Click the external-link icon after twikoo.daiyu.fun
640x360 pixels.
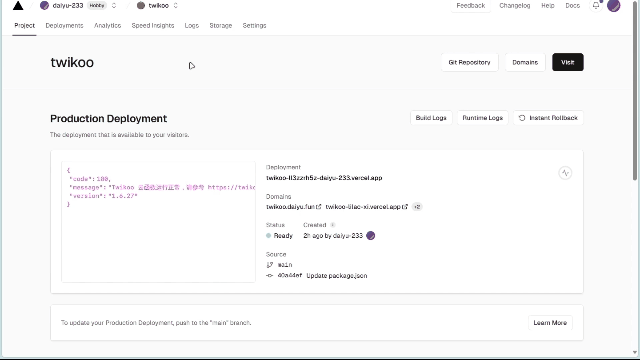[319, 207]
